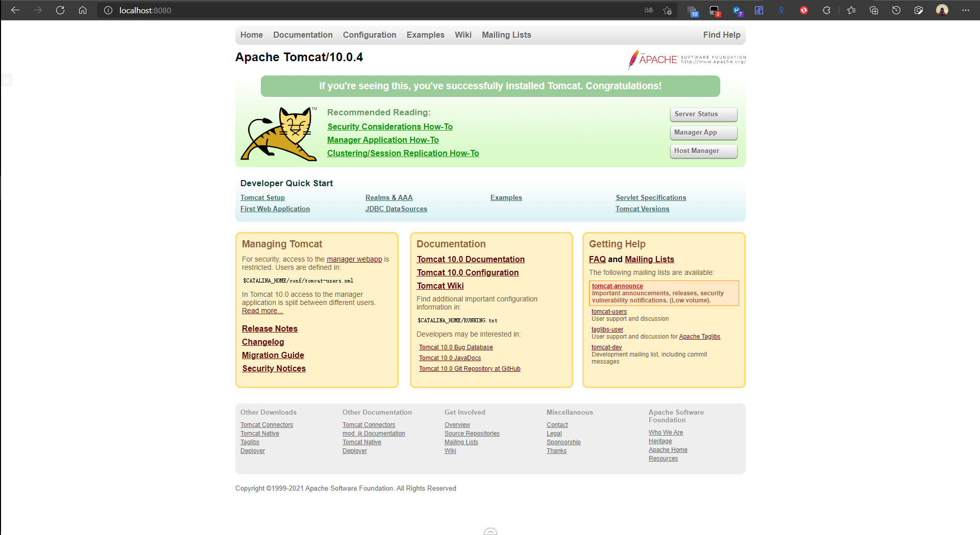Open the Extensions puzzle piece menu

point(826,10)
